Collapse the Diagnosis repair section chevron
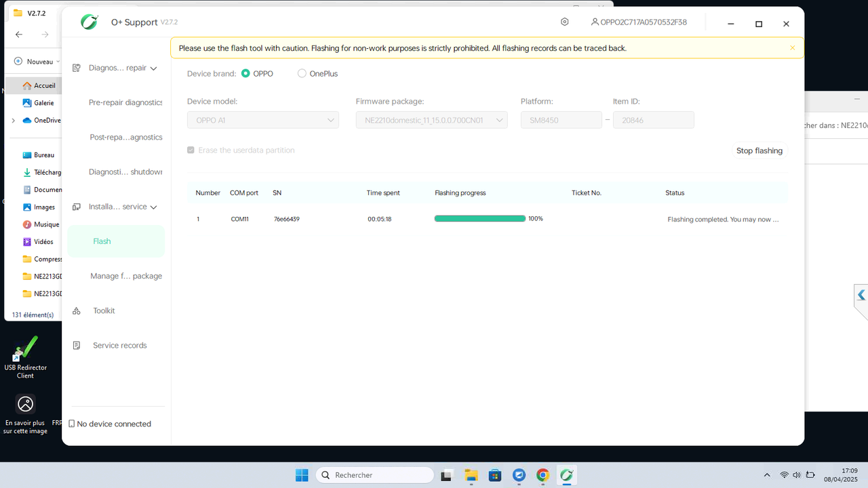This screenshot has width=868, height=488. tap(153, 68)
